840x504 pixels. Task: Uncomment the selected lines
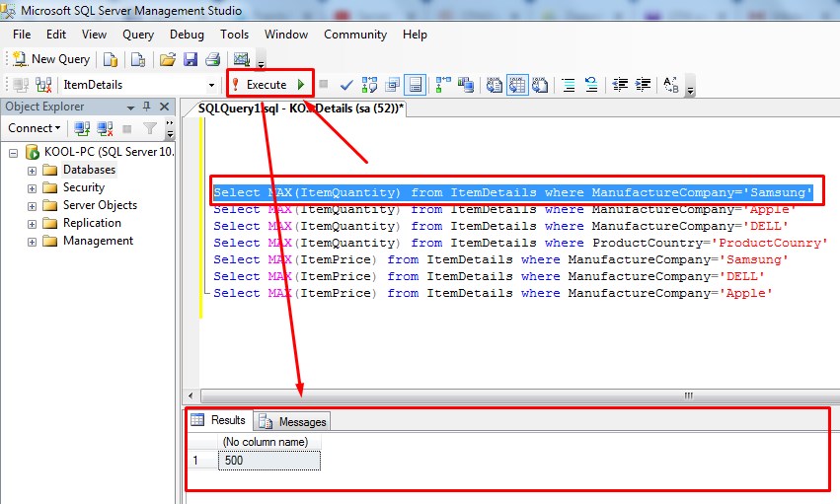[x=591, y=85]
